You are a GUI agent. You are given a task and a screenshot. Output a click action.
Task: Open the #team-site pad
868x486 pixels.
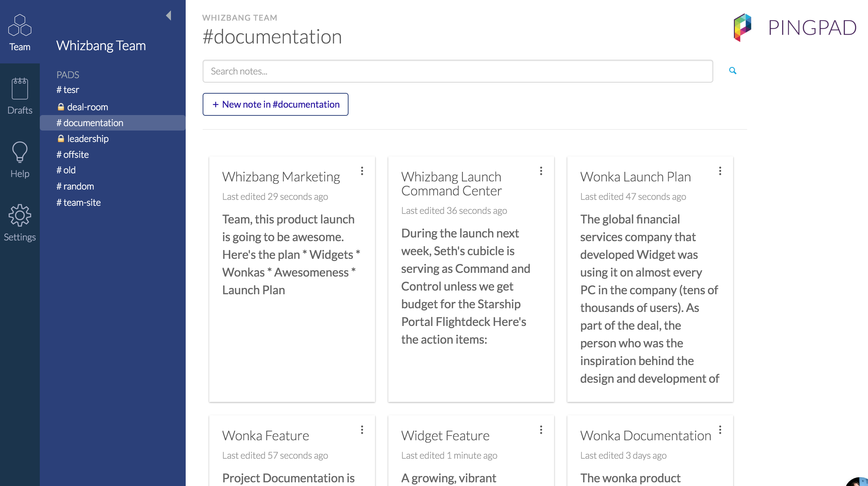78,202
